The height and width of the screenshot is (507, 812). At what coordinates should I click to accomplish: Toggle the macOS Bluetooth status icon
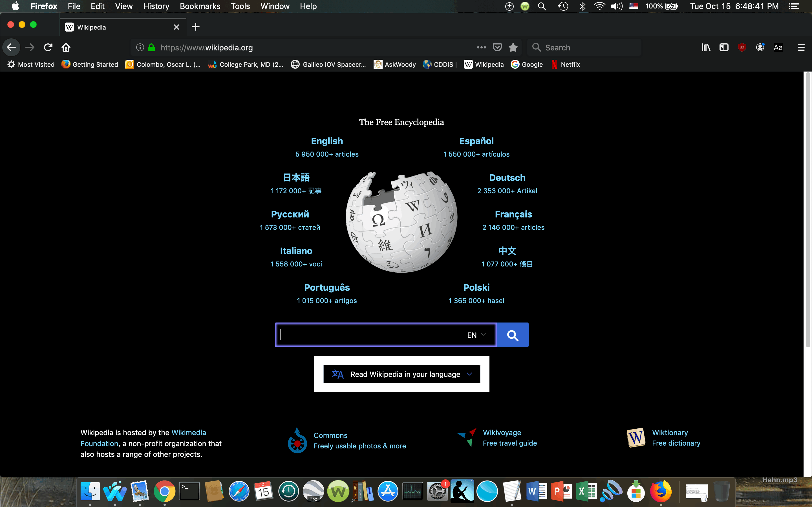(582, 6)
